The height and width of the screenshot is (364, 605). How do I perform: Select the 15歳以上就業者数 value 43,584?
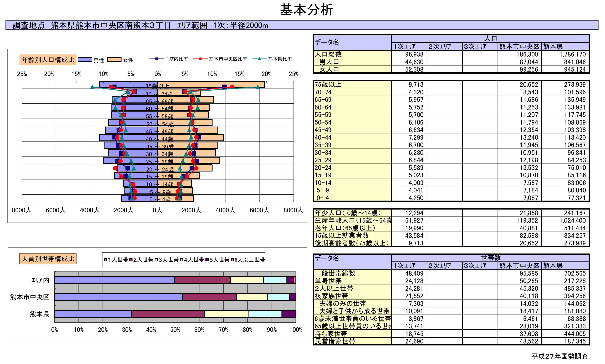pyautogui.click(x=409, y=236)
